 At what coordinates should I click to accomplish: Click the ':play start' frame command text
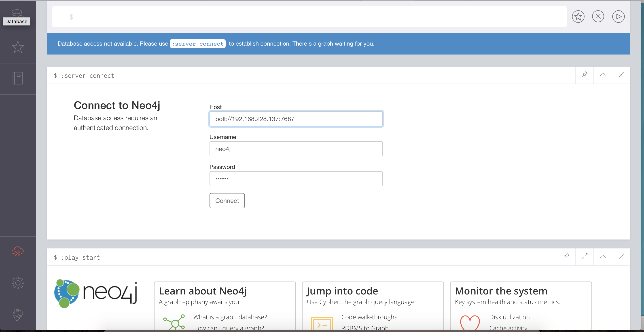(80, 258)
